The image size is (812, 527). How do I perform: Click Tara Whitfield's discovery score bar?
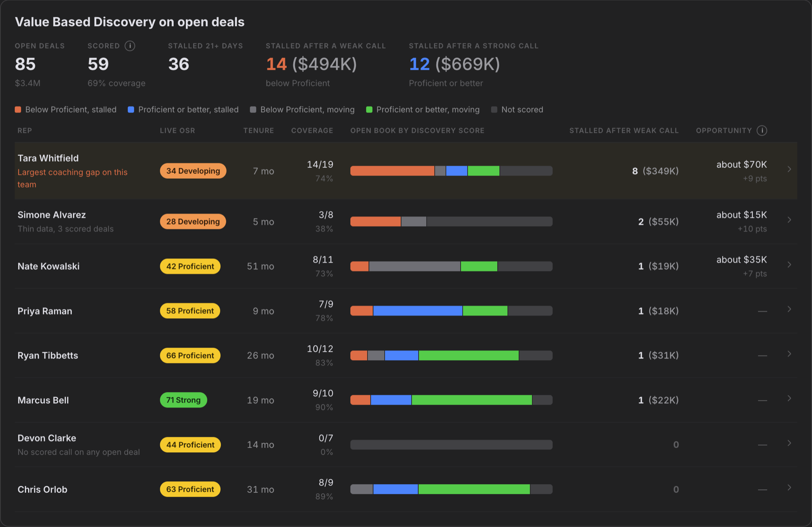[451, 171]
